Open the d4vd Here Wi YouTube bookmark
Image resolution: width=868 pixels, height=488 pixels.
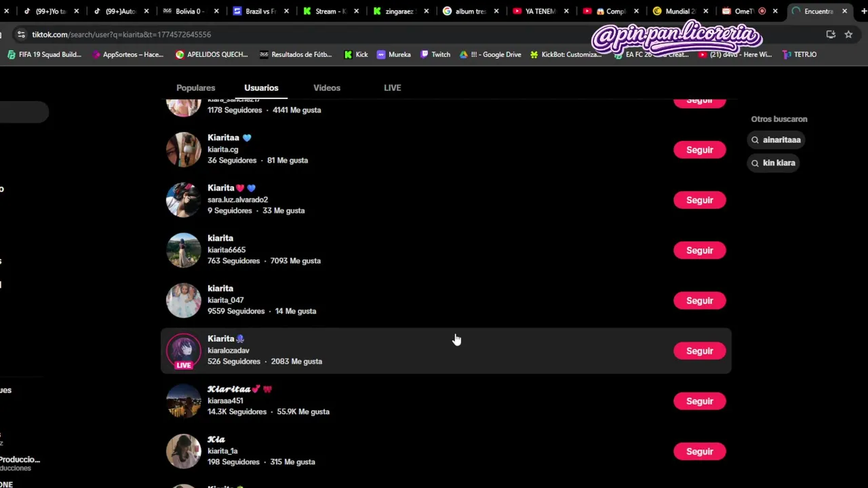tap(734, 54)
